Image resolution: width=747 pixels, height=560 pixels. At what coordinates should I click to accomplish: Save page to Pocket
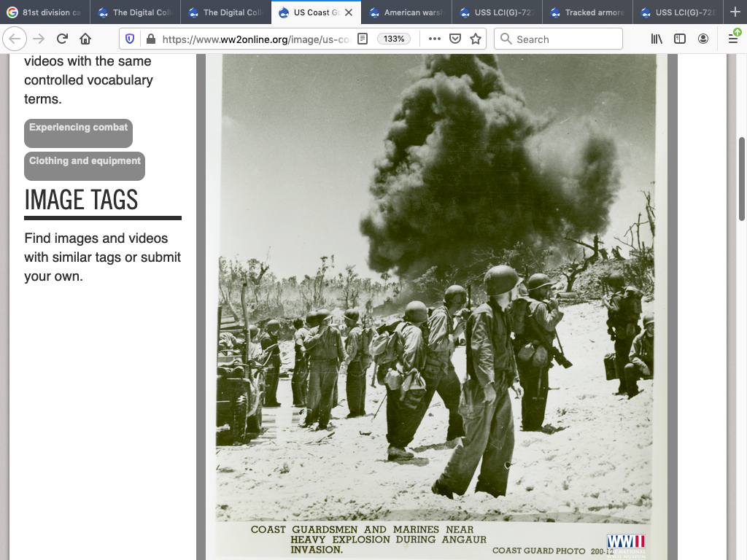455,39
